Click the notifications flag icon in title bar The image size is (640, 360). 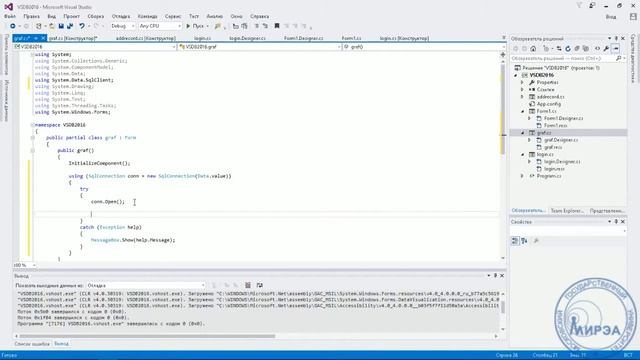pyautogui.click(x=579, y=6)
